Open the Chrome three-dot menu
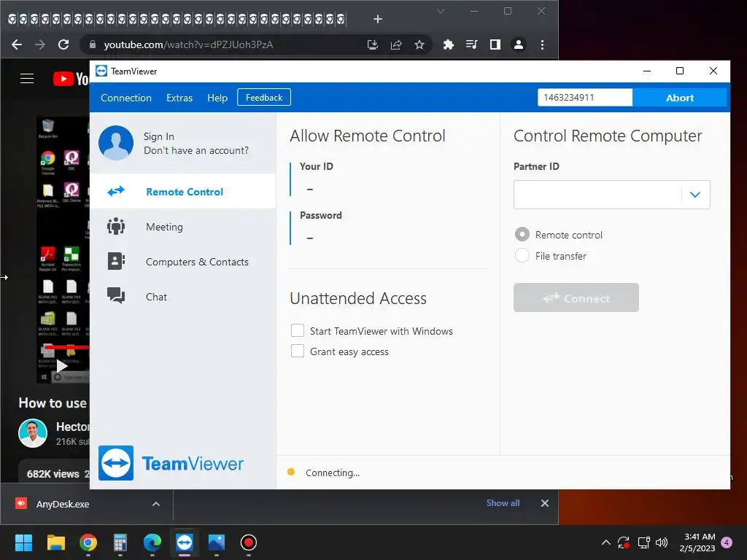The width and height of the screenshot is (747, 560). [542, 44]
